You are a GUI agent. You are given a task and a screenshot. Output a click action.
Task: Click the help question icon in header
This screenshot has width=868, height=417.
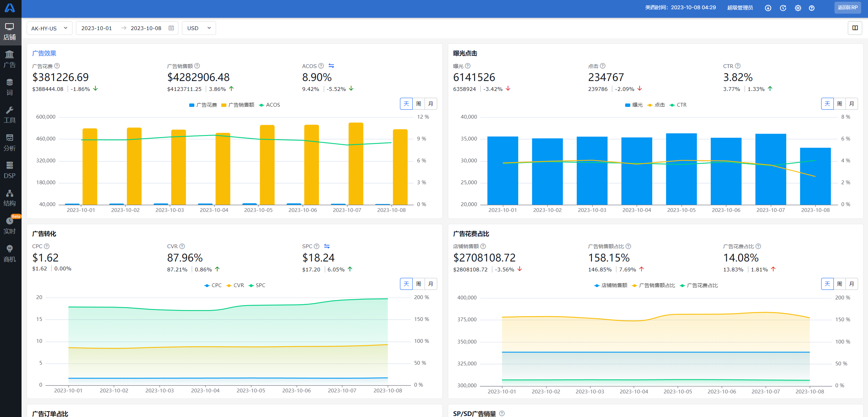point(812,8)
